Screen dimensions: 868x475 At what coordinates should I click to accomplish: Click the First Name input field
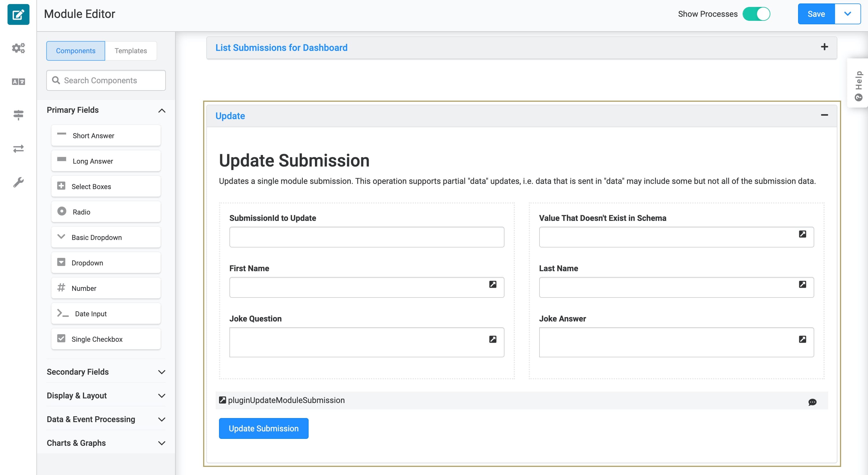(367, 287)
